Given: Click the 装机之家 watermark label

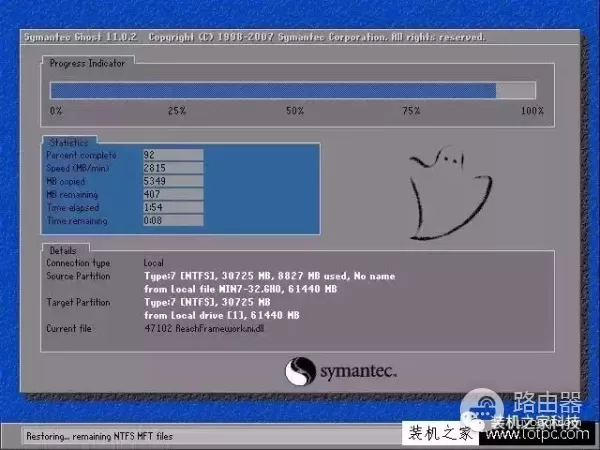Looking at the screenshot, I should point(438,433).
